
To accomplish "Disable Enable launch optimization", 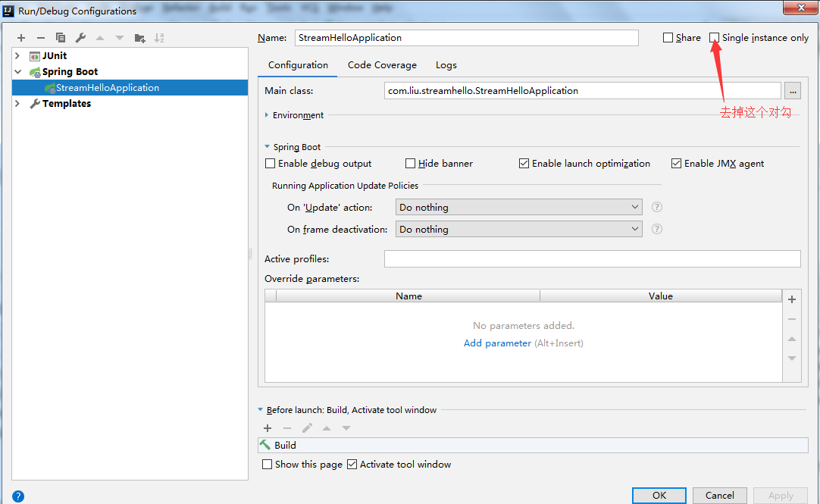I will point(524,164).
